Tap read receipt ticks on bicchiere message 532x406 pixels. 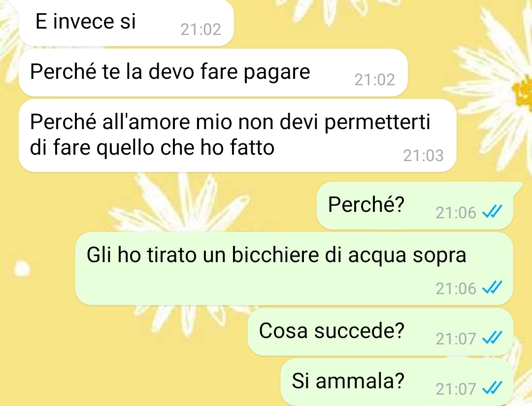click(492, 288)
